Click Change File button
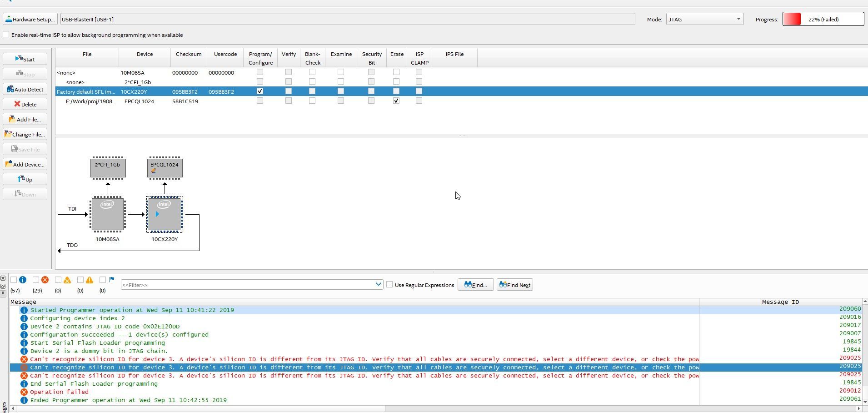Screen dimensions: 868x413 point(25,134)
